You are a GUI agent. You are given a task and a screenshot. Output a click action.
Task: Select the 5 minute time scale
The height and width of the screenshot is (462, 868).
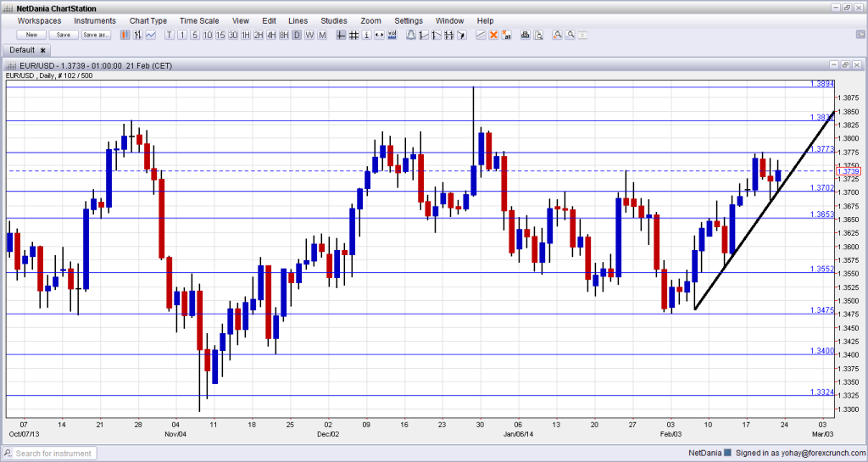click(195, 35)
